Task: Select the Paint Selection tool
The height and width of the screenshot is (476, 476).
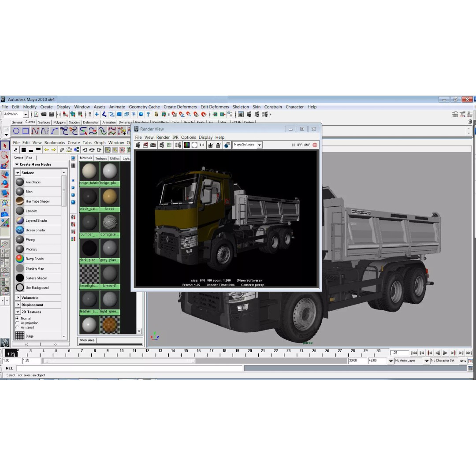Action: tap(5, 165)
